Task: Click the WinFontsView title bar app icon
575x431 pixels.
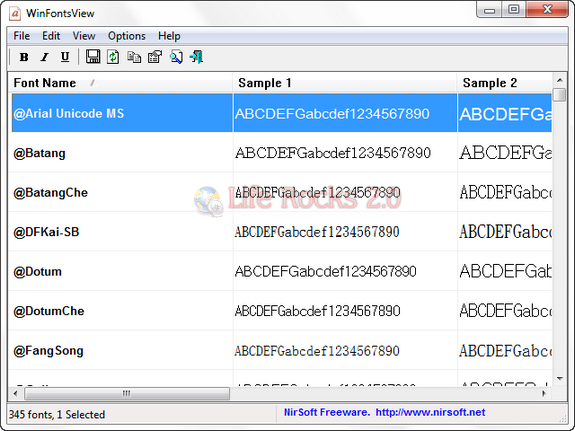Action: 15,13
